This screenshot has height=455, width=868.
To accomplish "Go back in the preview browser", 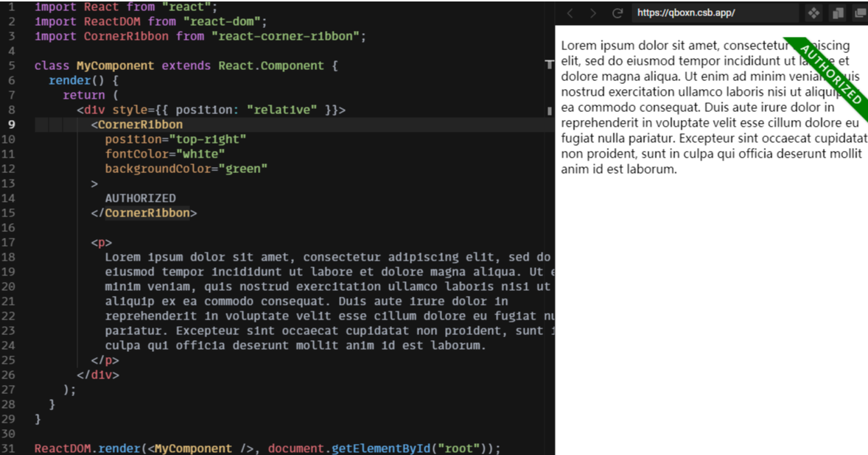I will [x=570, y=13].
